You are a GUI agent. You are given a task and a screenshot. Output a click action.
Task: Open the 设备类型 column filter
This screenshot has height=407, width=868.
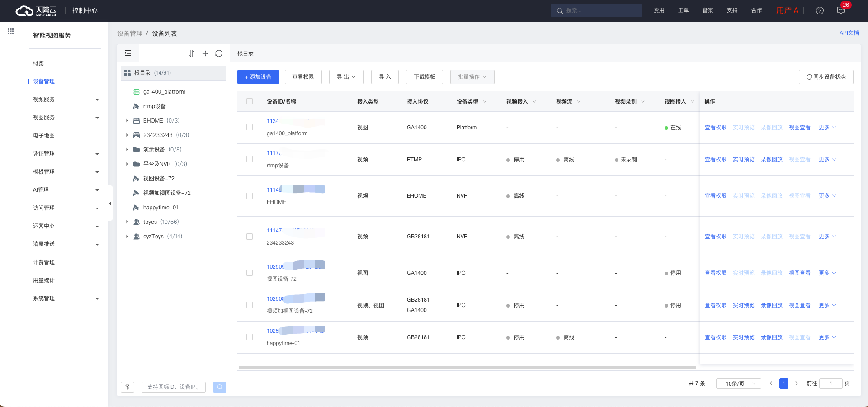[x=485, y=102]
